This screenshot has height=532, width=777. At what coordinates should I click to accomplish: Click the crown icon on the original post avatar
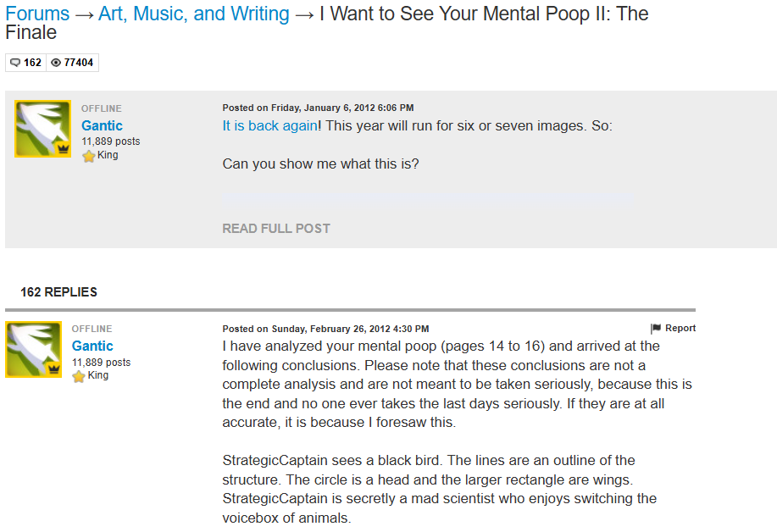coord(62,148)
